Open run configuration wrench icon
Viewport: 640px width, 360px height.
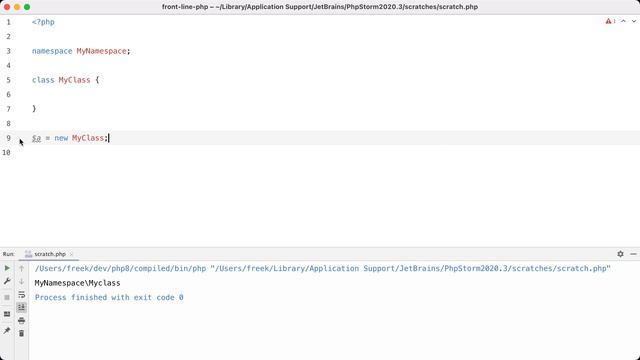[x=7, y=281]
